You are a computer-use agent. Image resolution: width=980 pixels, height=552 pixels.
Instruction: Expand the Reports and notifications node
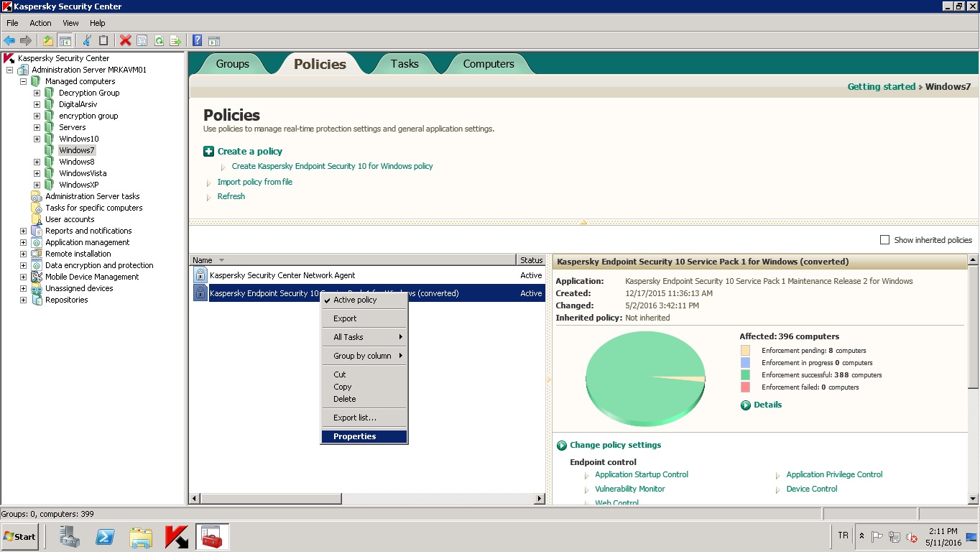coord(23,231)
